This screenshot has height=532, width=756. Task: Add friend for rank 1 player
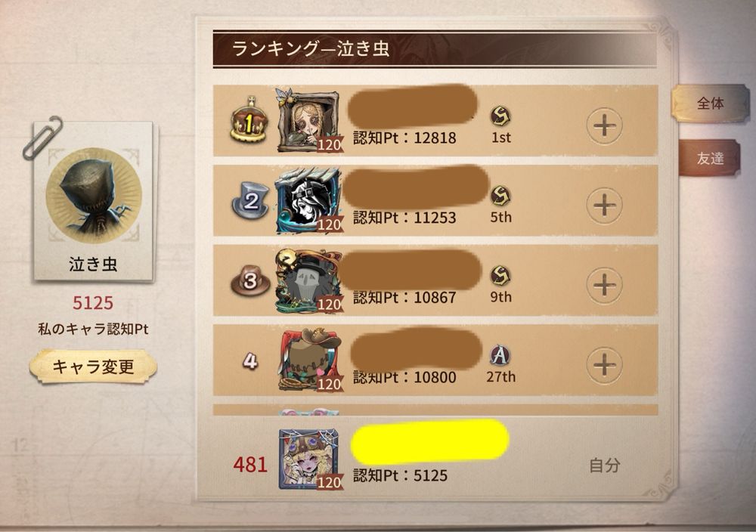[604, 125]
